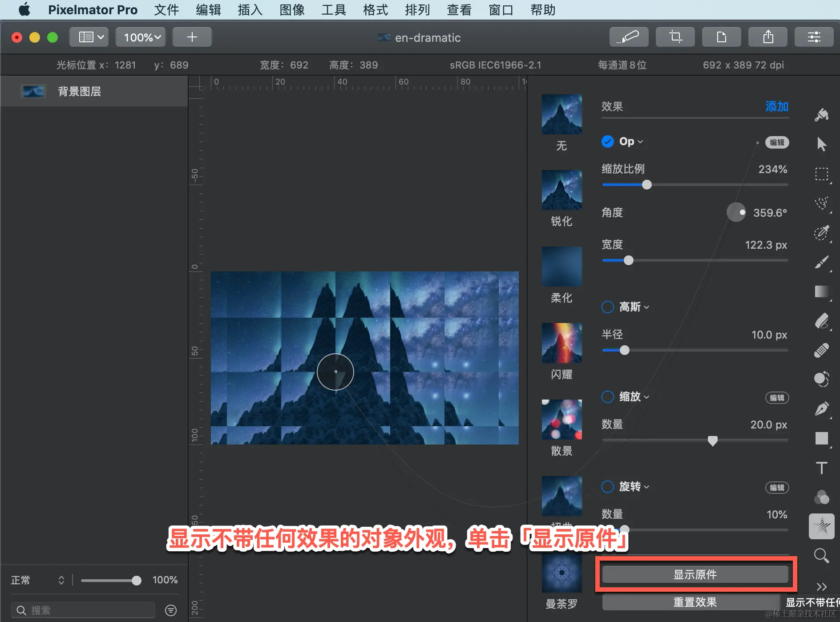Select the Free Selection lasso tool
The height and width of the screenshot is (622, 840).
point(821,203)
